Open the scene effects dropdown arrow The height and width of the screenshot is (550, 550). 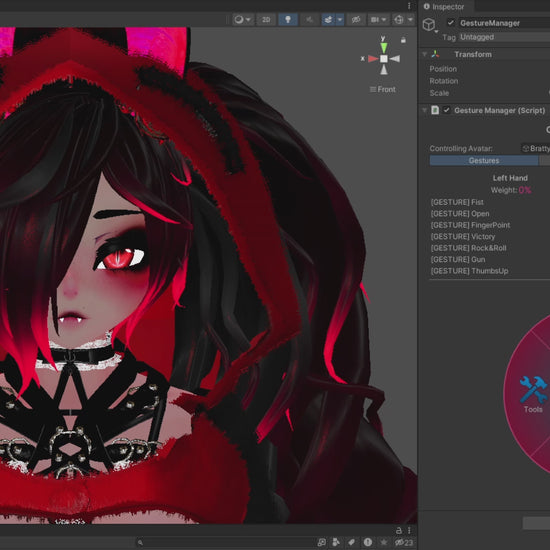(340, 20)
